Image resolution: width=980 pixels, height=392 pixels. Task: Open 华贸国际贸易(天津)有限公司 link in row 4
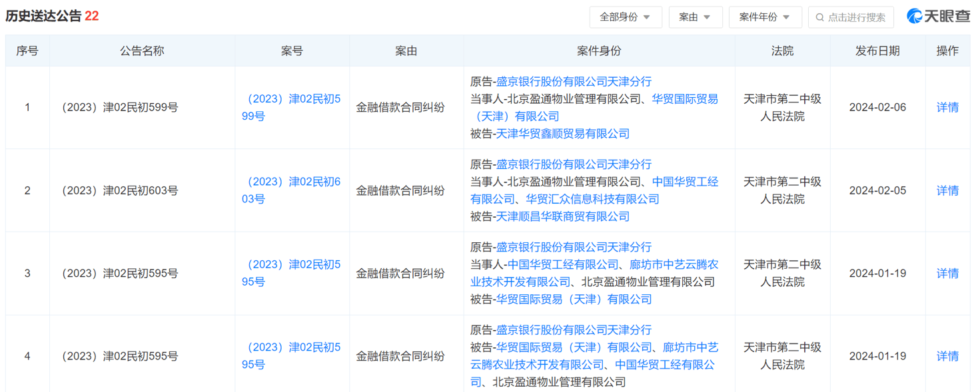574,347
